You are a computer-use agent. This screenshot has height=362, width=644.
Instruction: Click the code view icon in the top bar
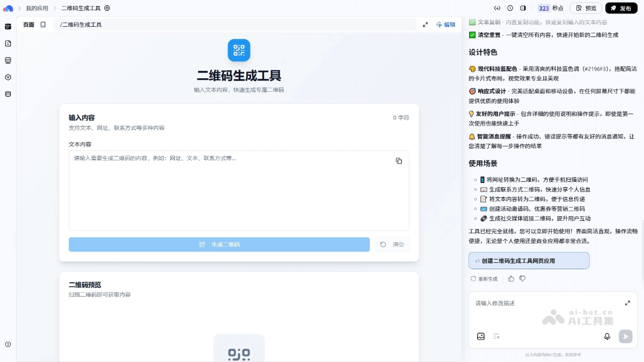click(497, 8)
